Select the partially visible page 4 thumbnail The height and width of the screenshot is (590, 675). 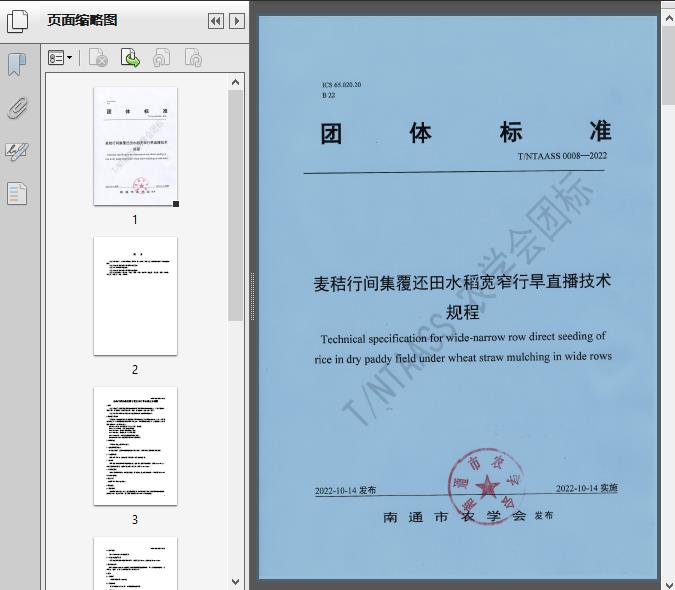pos(135,563)
